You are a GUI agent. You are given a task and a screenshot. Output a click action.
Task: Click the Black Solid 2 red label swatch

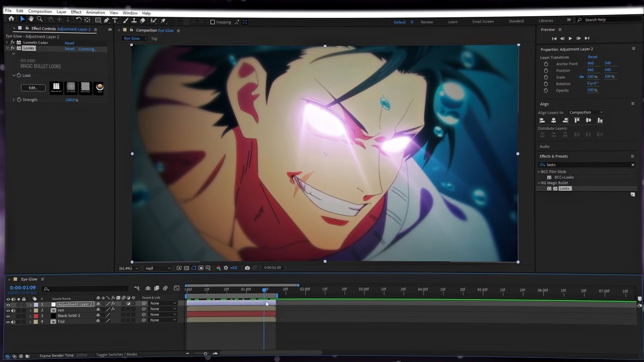click(x=36, y=316)
